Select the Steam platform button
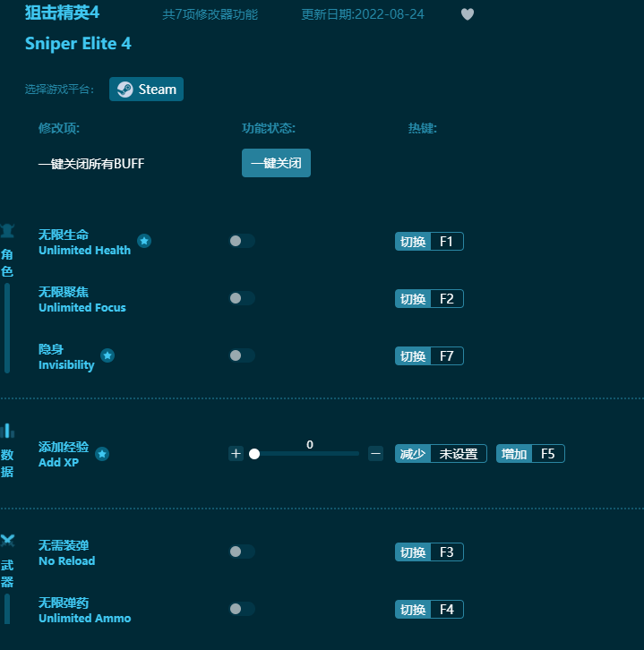The height and width of the screenshot is (650, 644). (146, 90)
